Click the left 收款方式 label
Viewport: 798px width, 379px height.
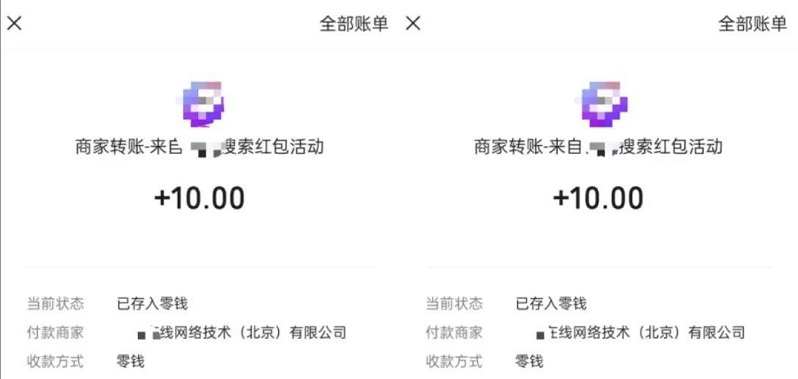[55, 362]
